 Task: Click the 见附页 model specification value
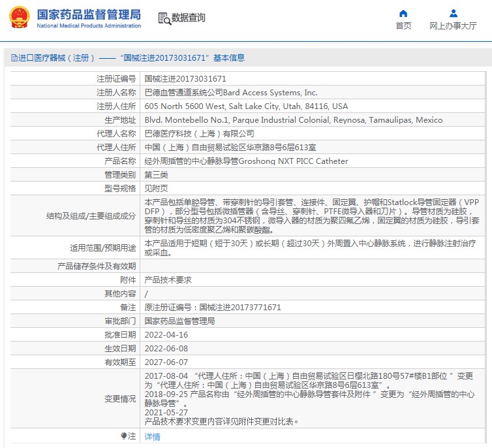coord(155,188)
